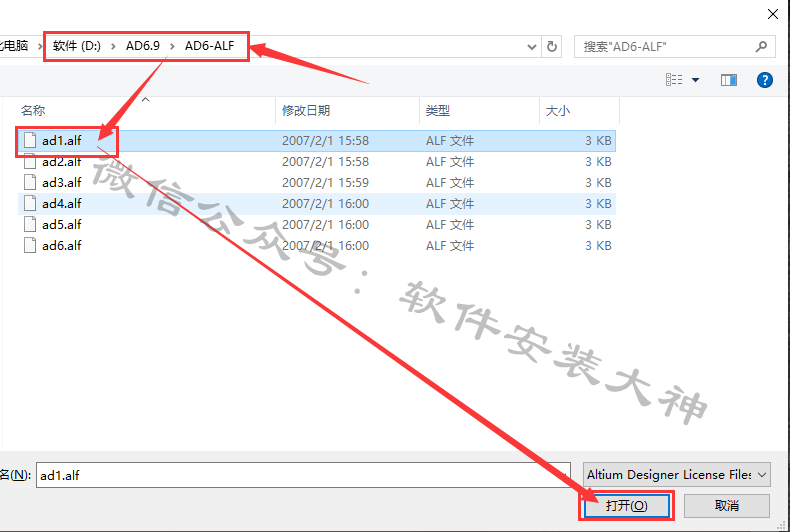
Task: Select the ad3.alf file icon
Action: click(30, 182)
